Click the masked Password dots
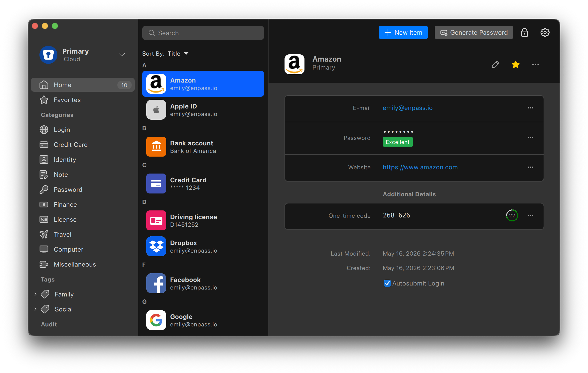 click(398, 132)
